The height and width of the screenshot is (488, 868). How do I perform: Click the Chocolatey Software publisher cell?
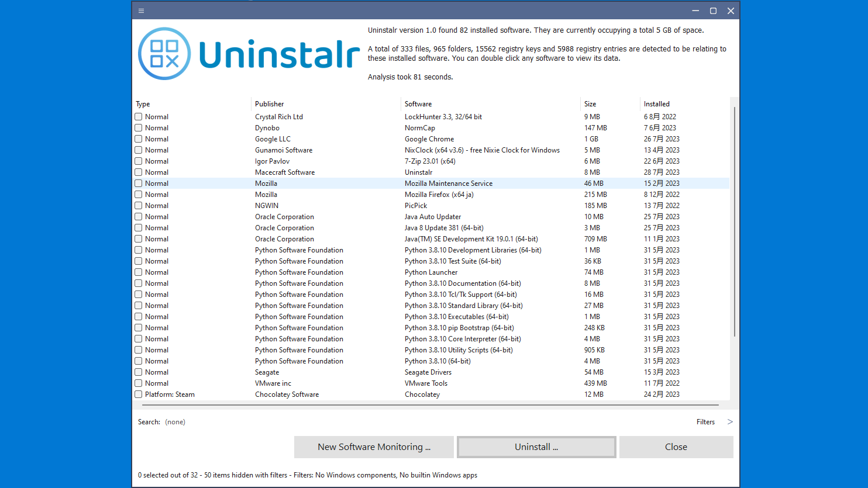[287, 394]
